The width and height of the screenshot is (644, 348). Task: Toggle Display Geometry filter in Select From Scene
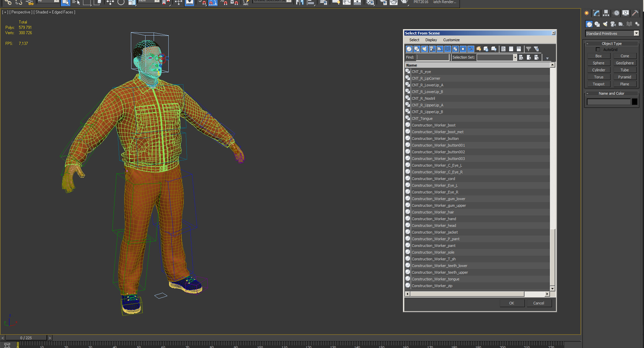pyautogui.click(x=409, y=49)
